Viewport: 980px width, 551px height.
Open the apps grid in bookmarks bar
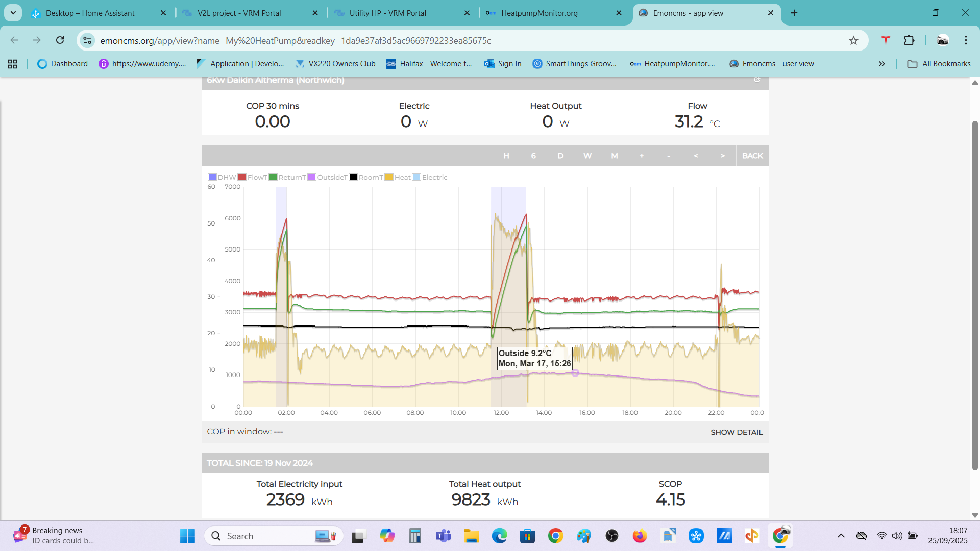coord(13,64)
